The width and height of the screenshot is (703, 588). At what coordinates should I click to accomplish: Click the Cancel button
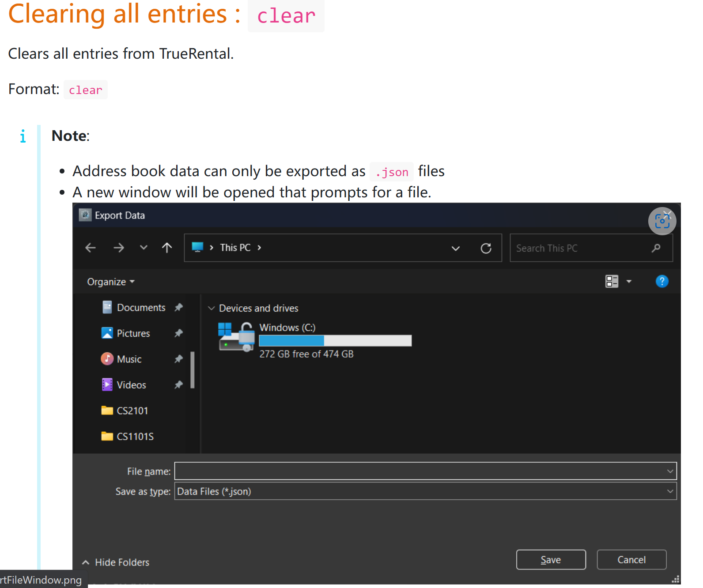[631, 560]
